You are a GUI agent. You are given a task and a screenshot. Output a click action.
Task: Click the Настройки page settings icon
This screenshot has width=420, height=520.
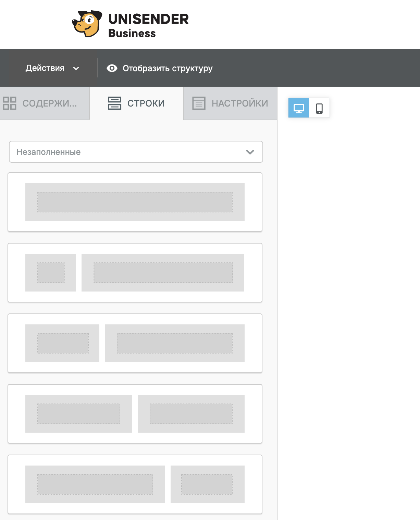199,103
